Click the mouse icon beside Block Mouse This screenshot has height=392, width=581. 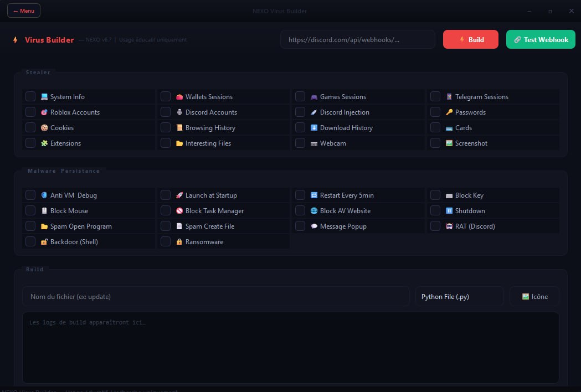pyautogui.click(x=44, y=211)
